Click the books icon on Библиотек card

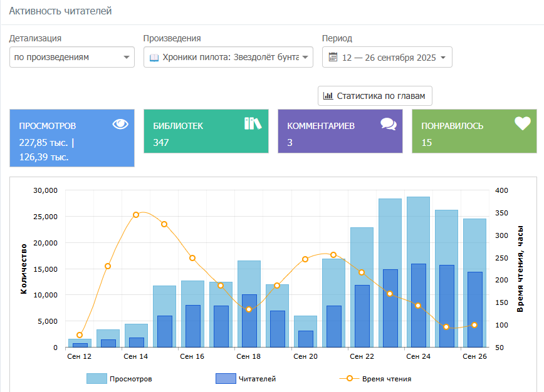point(252,123)
